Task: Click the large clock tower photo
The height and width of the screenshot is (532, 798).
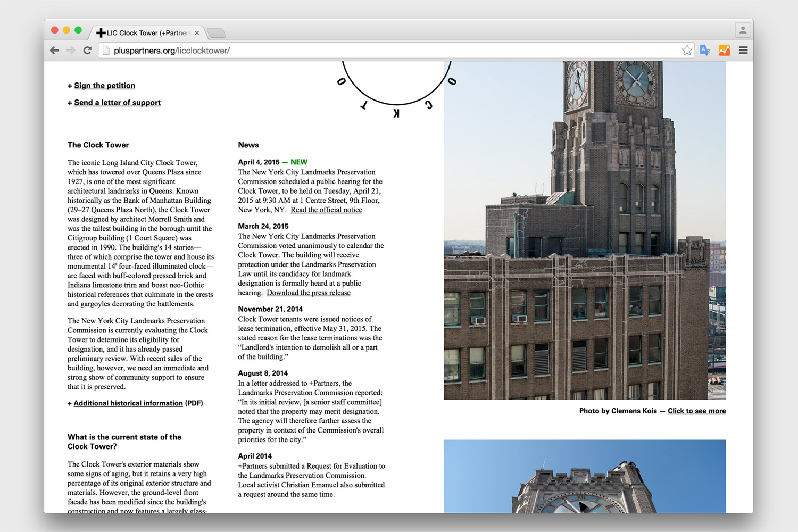Action: (585, 230)
